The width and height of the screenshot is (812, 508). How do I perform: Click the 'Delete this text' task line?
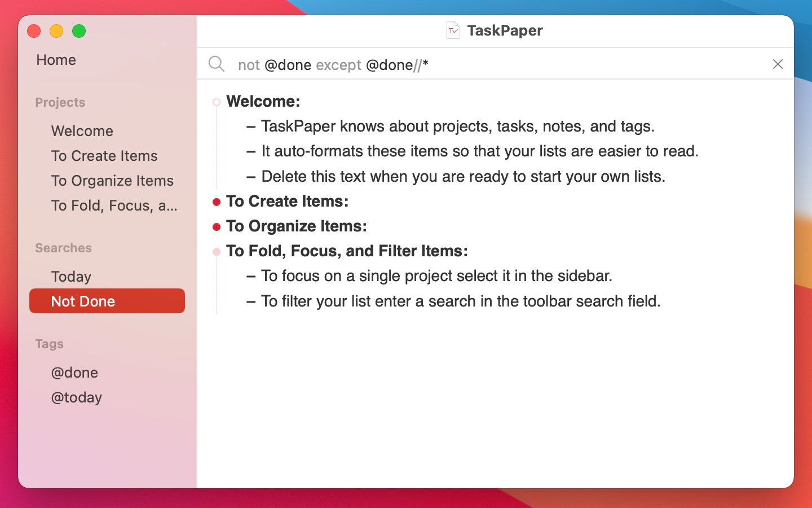(462, 177)
